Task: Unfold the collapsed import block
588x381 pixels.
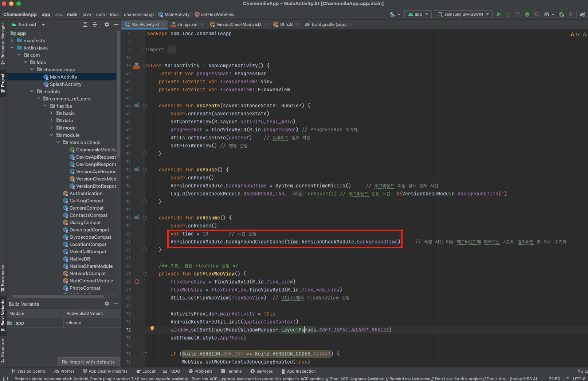Action: coord(145,49)
